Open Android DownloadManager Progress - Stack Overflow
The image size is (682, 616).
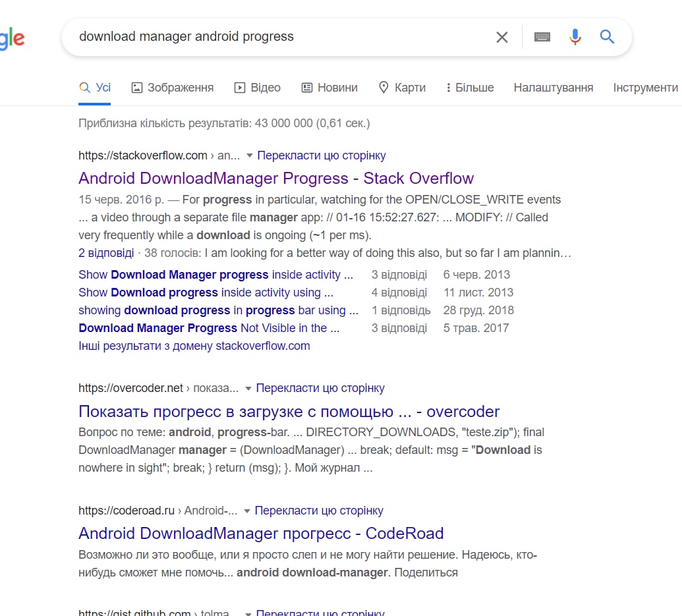click(x=275, y=179)
